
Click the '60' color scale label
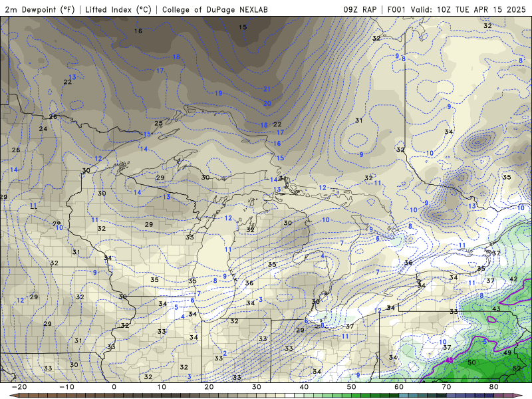[x=399, y=387]
